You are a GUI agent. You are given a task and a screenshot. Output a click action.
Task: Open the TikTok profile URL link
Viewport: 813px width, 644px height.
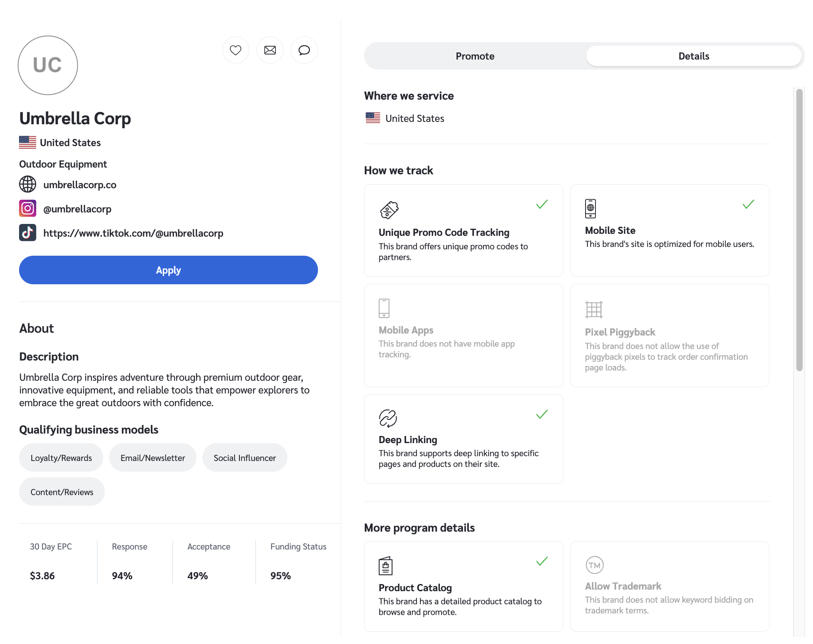(x=133, y=233)
